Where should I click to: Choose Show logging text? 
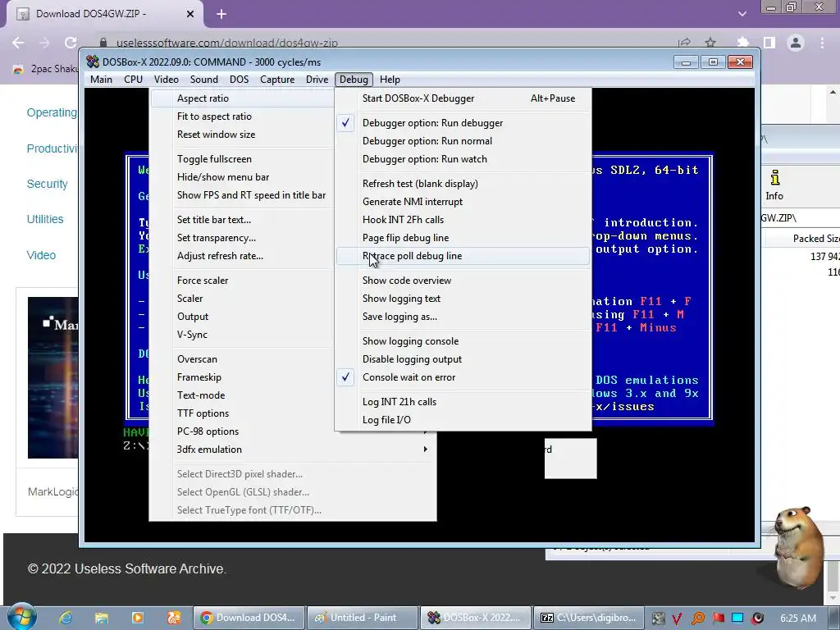coord(463,299)
